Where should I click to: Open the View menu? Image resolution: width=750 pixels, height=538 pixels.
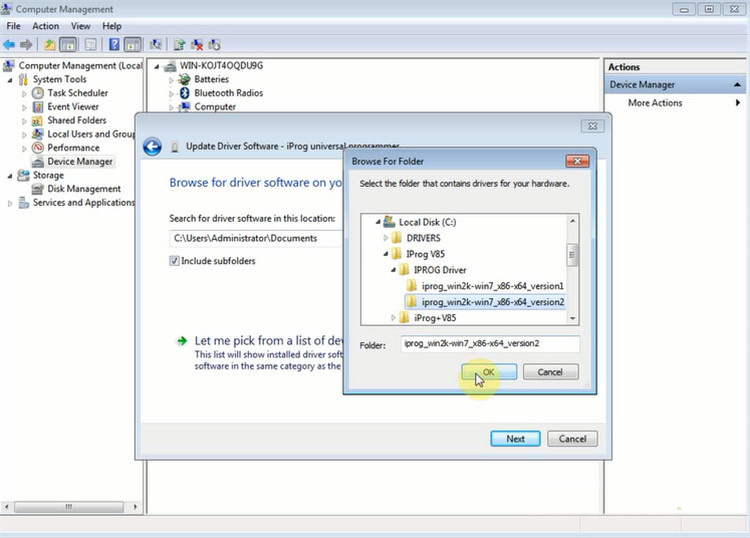click(80, 26)
